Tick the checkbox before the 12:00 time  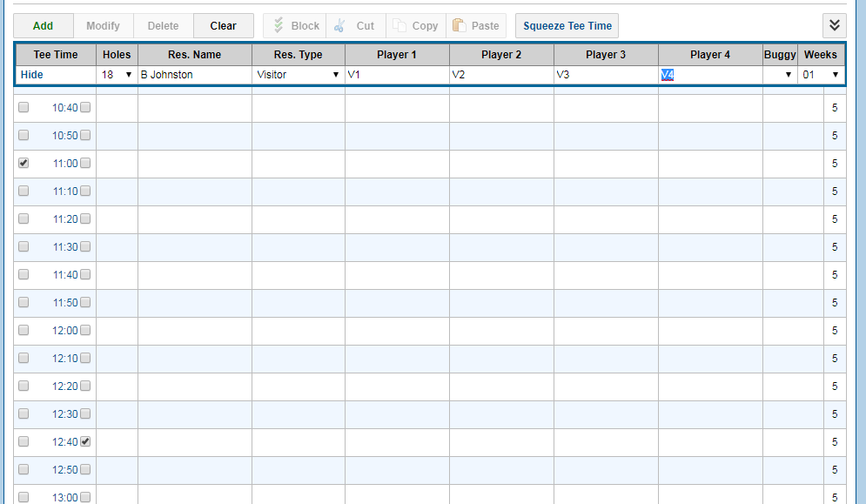(x=23, y=330)
